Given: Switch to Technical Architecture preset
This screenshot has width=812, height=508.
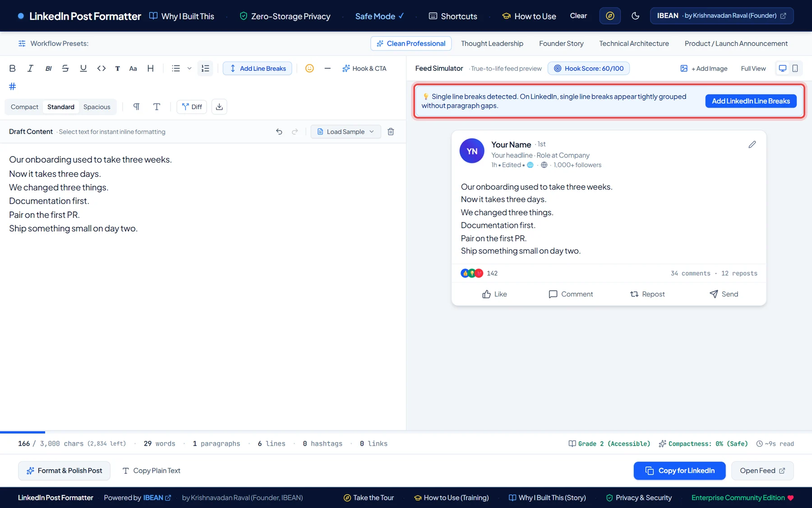Looking at the screenshot, I should point(634,44).
